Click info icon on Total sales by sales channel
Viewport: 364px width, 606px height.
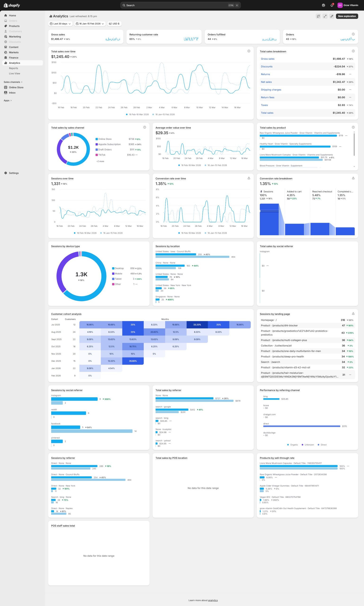144,127
